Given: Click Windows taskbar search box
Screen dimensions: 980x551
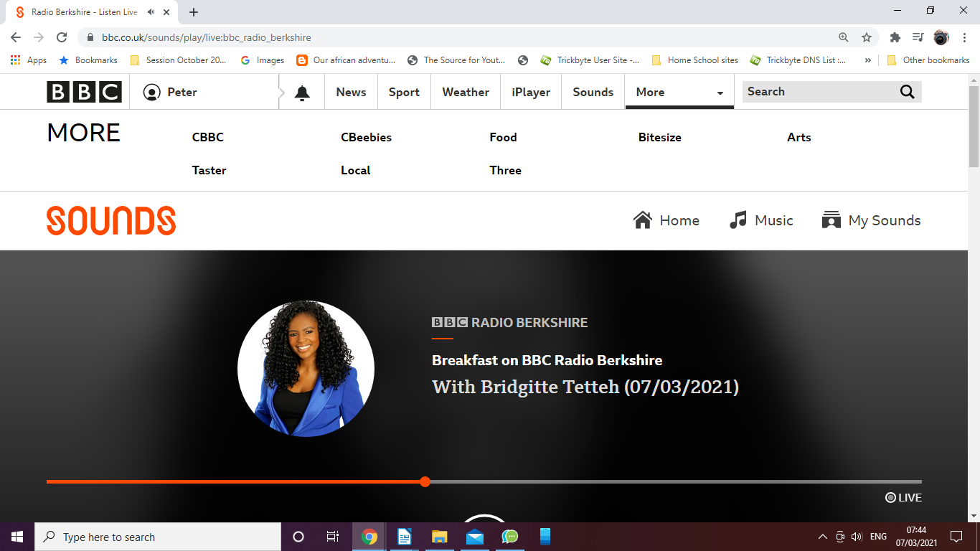Looking at the screenshot, I should tap(158, 537).
